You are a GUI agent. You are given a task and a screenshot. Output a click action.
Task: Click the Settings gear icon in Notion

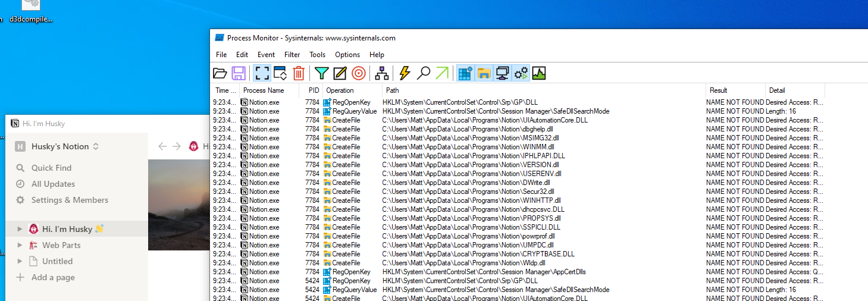[x=20, y=200]
